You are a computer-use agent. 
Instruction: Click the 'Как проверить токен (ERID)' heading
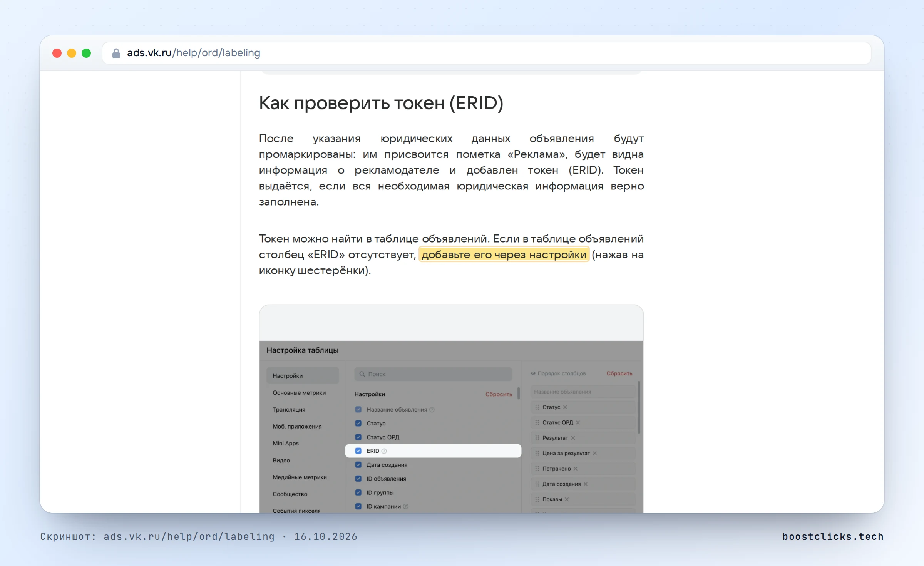pos(381,103)
